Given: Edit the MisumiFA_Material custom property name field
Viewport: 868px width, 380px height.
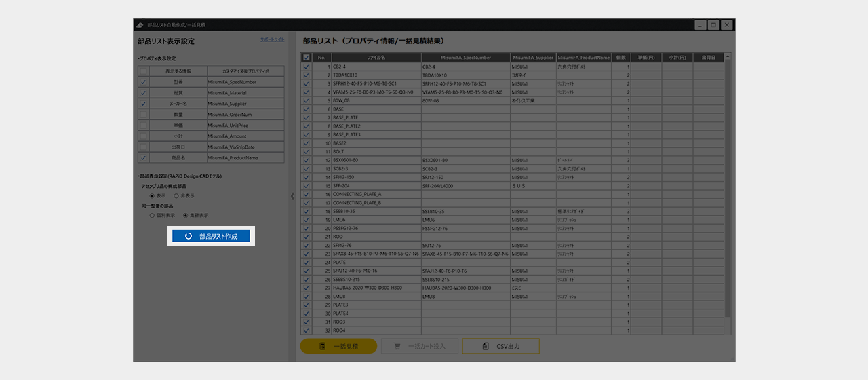Looking at the screenshot, I should [x=245, y=93].
